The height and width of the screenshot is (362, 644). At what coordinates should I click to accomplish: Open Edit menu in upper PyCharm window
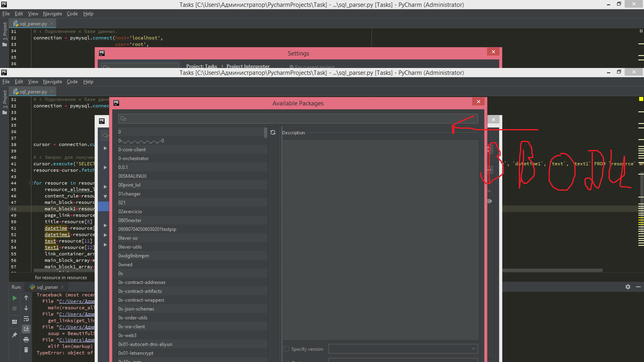pos(19,14)
